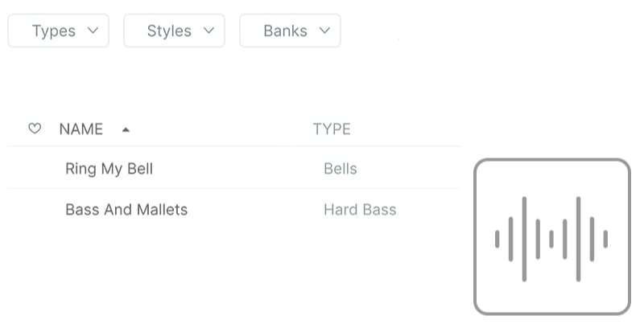Click the ascending sort arrow beside NAME
644x324 pixels.
[126, 130]
